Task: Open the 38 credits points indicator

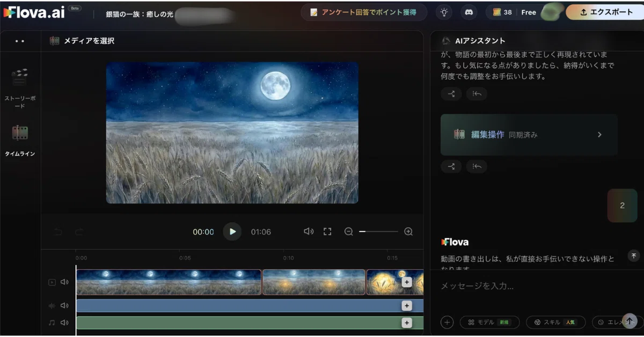Action: (x=502, y=12)
